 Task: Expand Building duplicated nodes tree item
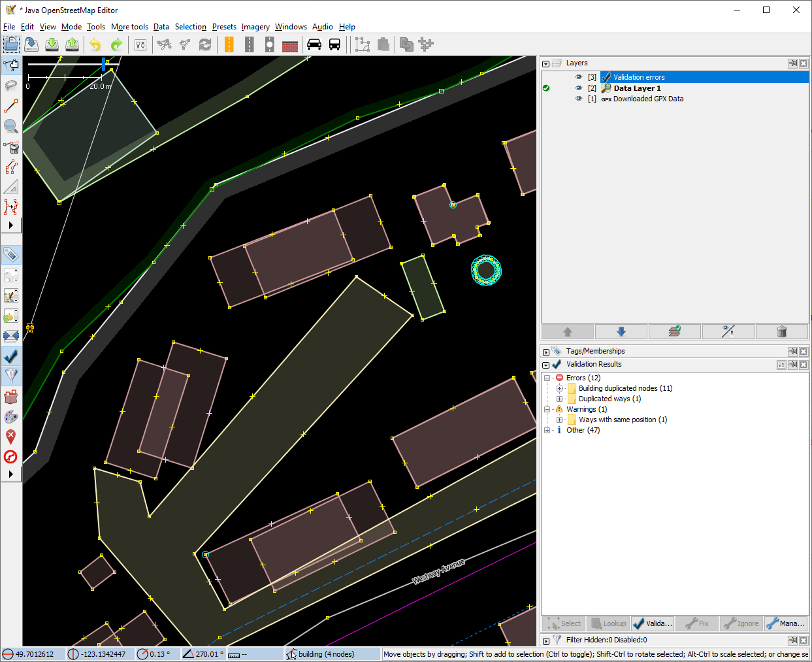tap(559, 388)
